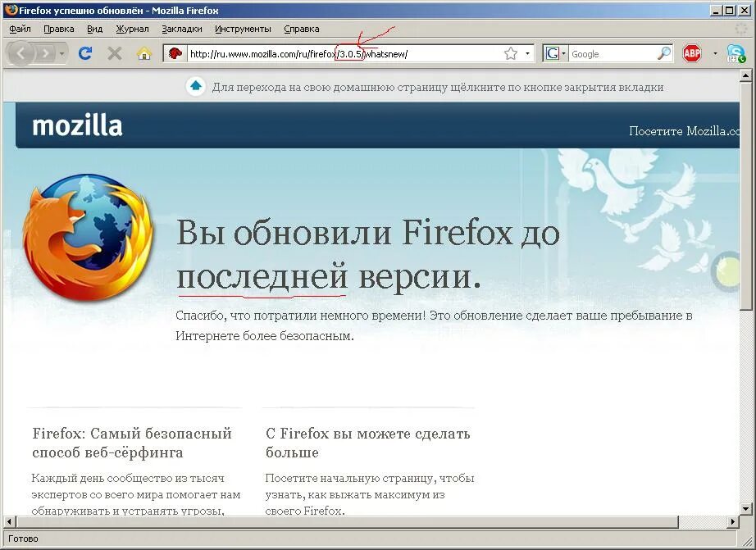Image resolution: width=756 pixels, height=550 pixels.
Task: Click the Back navigation arrow
Action: tap(20, 53)
